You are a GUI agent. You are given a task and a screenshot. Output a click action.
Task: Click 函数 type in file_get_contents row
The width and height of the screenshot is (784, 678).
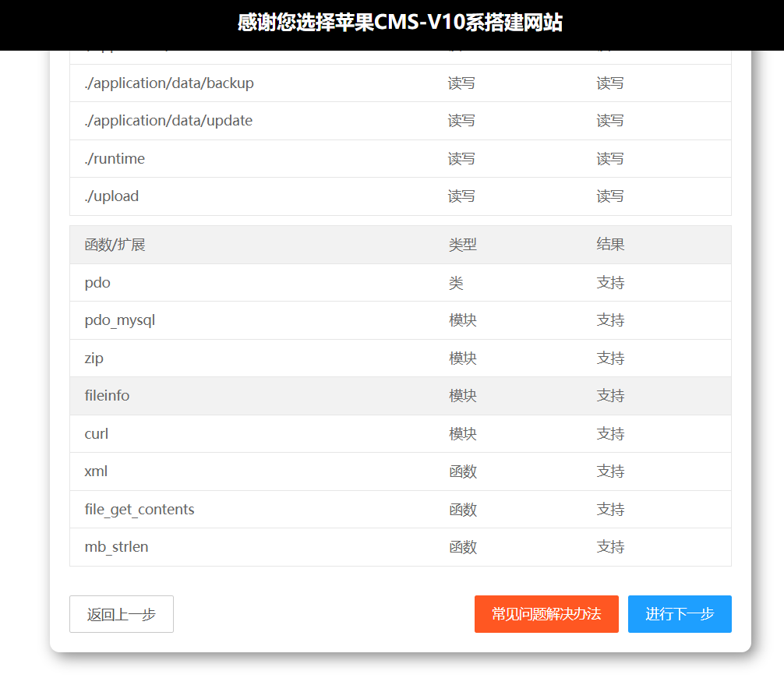[x=462, y=510]
